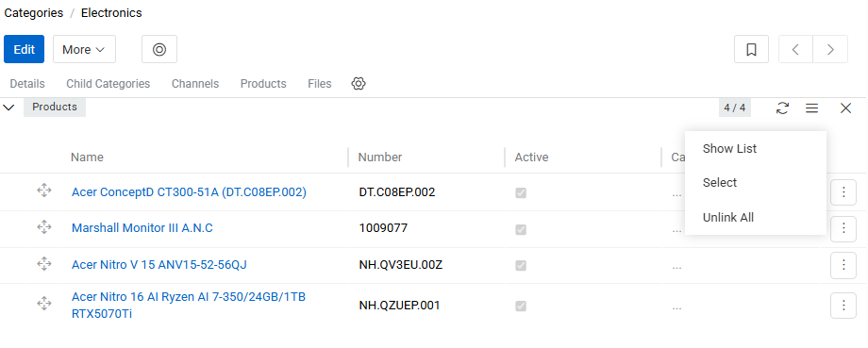Close the Products panel
Screen dimensions: 868x348
(846, 108)
